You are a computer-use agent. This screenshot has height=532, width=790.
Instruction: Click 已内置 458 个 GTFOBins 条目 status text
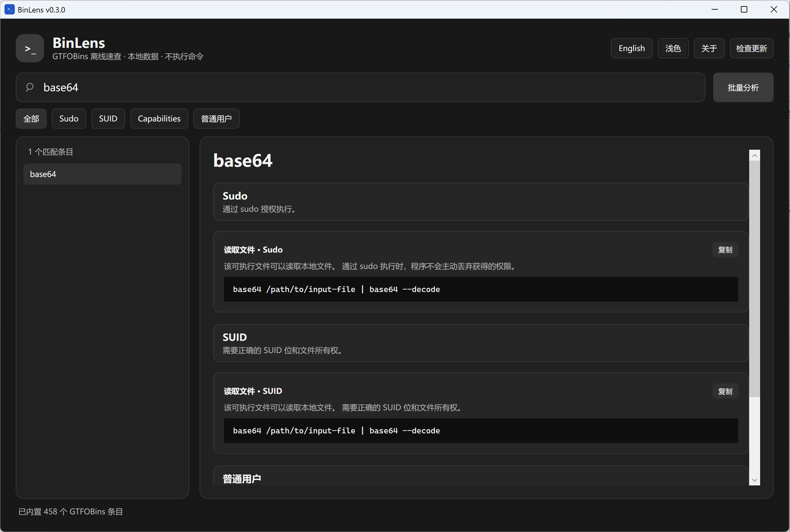pos(71,511)
